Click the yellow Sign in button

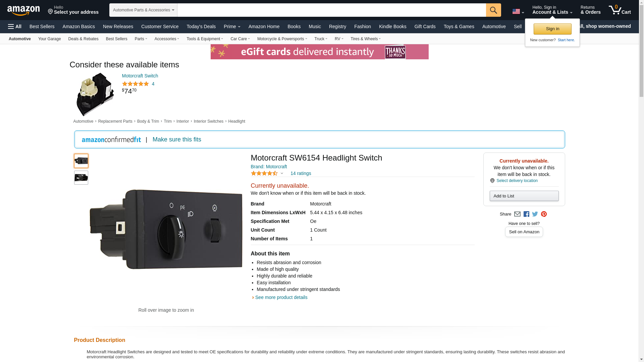coord(552,29)
